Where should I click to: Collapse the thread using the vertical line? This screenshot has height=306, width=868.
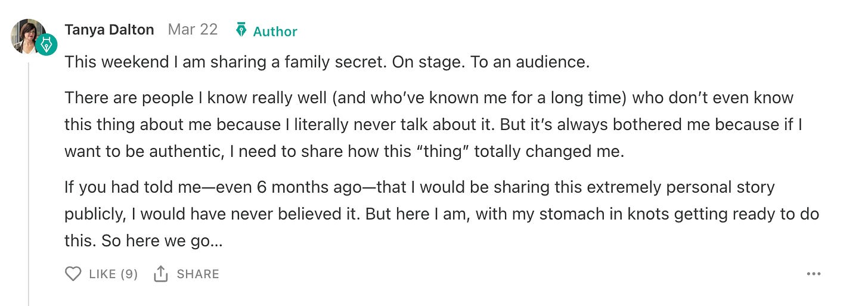click(x=29, y=179)
